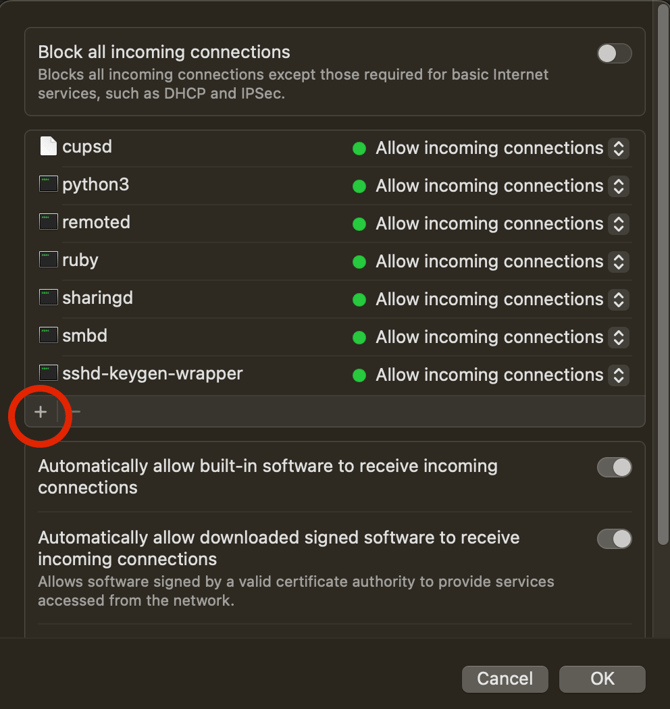Open the connection dropdown for cupsd
670x709 pixels.
(x=619, y=148)
